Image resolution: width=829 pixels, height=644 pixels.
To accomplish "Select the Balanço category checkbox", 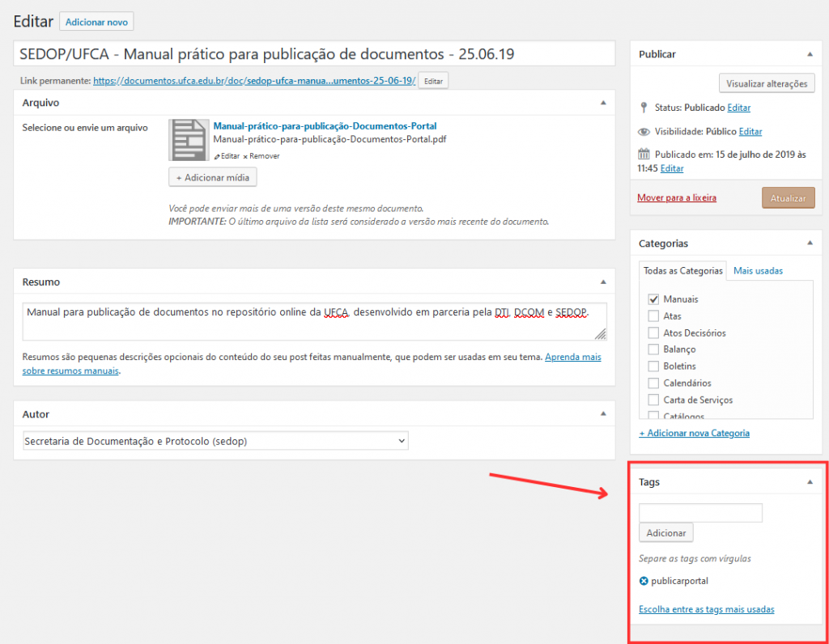I will coord(653,350).
